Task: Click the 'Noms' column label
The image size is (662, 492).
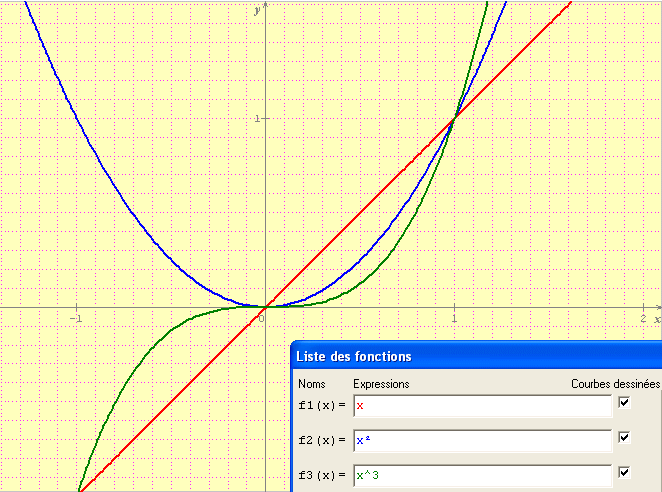Action: point(313,383)
